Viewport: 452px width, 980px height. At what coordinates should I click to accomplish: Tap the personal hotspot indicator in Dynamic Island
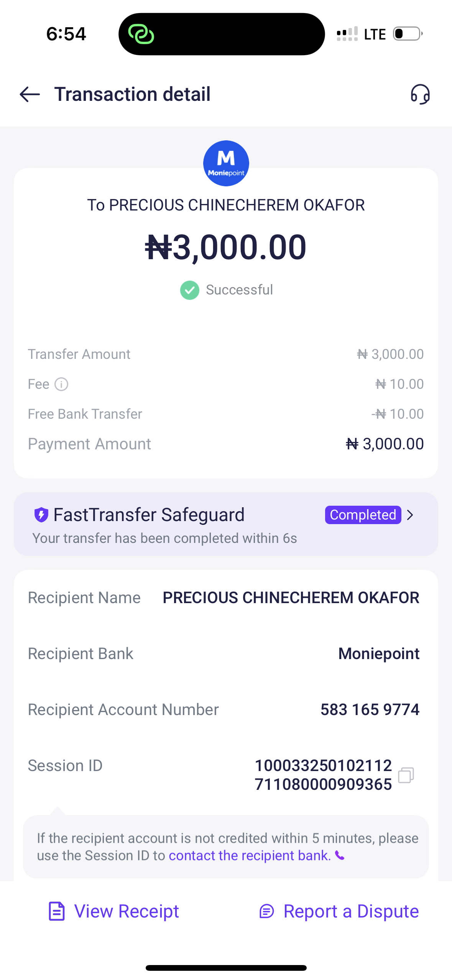pyautogui.click(x=141, y=34)
